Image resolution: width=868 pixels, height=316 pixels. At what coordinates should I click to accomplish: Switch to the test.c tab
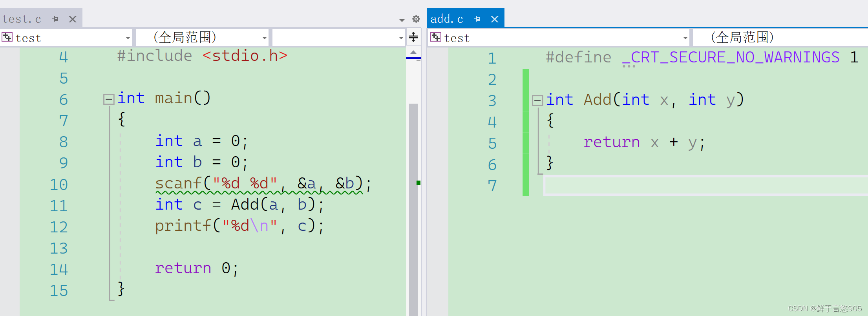[x=22, y=19]
